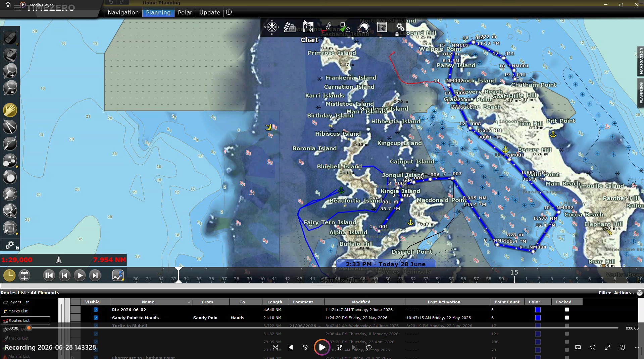Click the Filter button in Routes List
The image size is (644, 359).
[x=605, y=293]
